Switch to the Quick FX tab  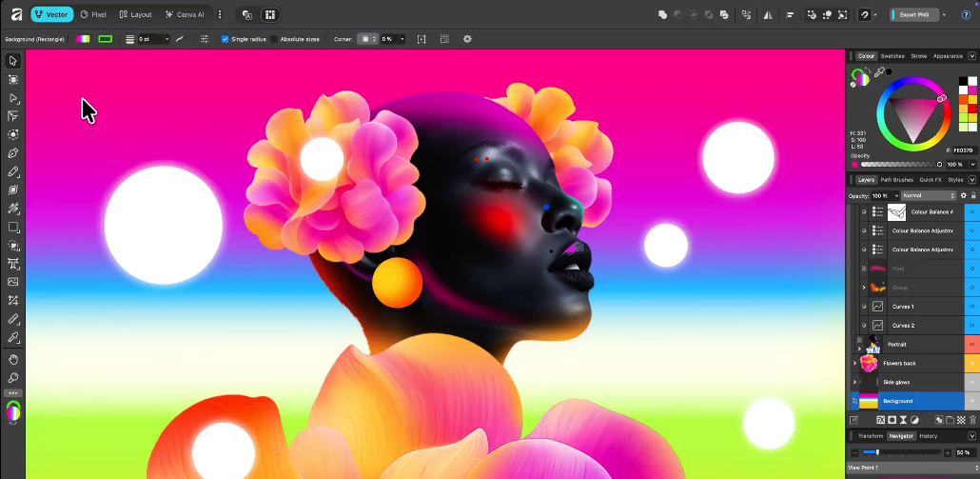pyautogui.click(x=930, y=180)
